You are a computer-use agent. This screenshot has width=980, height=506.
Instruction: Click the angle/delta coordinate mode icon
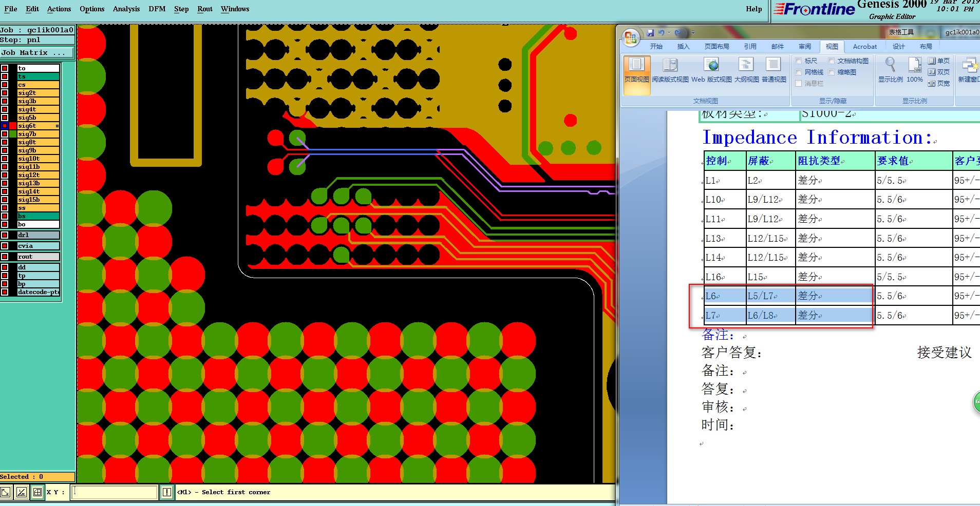[x=22, y=493]
